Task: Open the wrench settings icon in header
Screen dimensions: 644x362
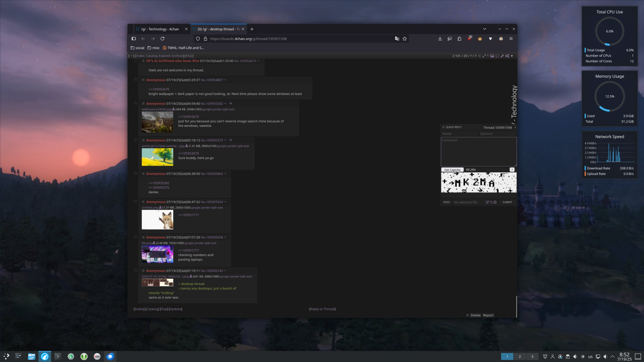Action: [x=502, y=56]
